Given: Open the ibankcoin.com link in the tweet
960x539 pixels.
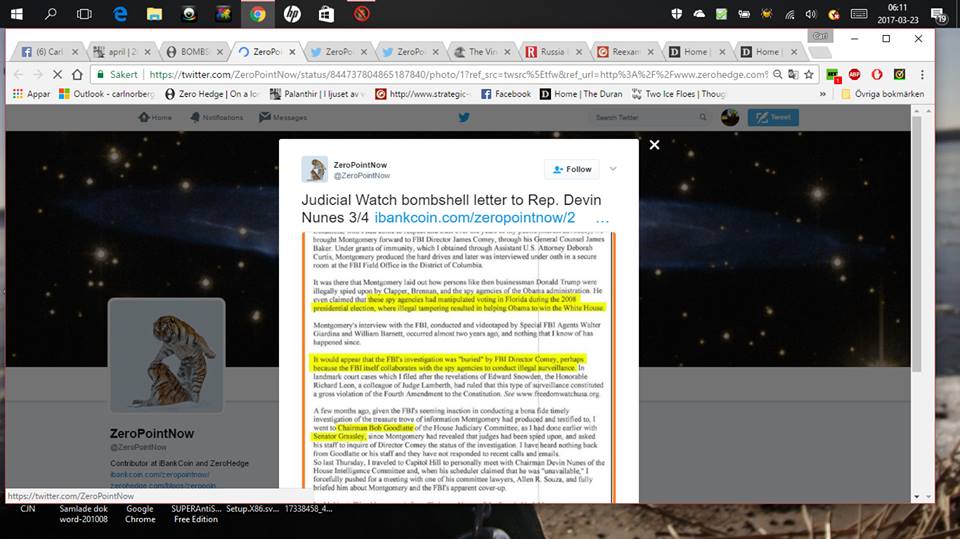Looking at the screenshot, I should pyautogui.click(x=475, y=217).
